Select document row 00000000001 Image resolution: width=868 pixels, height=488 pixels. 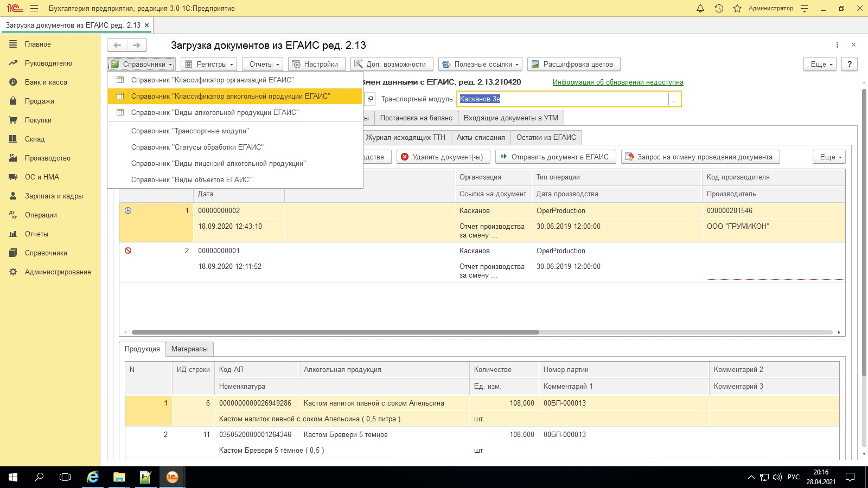[x=482, y=262]
